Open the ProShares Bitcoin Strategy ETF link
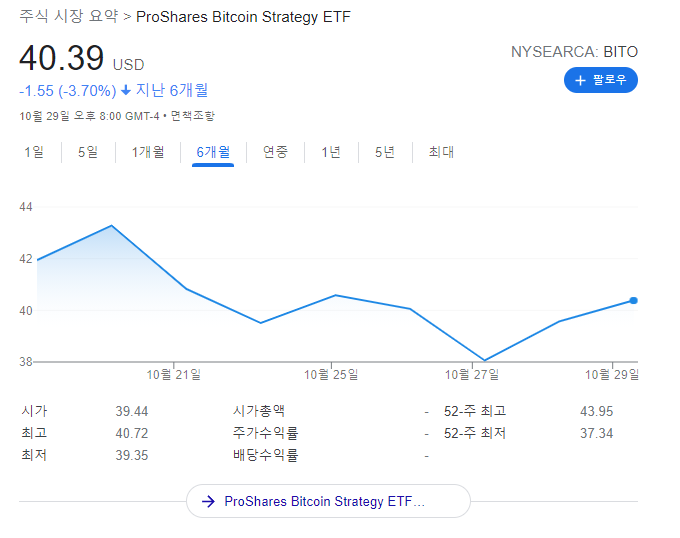This screenshot has width=680, height=538. (x=328, y=501)
